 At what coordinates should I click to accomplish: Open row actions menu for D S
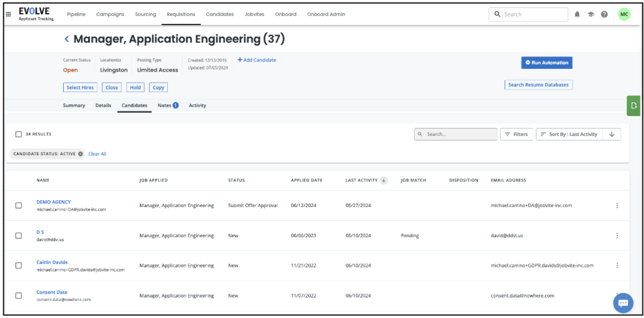[x=617, y=236]
